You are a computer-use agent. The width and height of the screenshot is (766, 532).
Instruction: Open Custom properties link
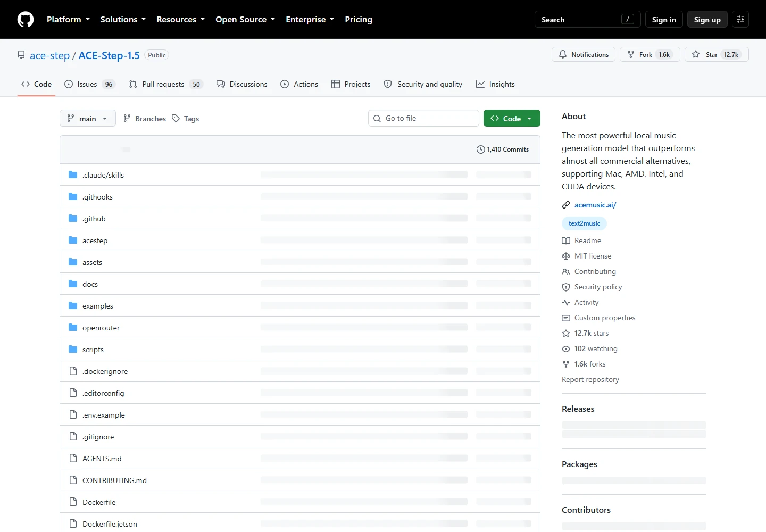599,318
